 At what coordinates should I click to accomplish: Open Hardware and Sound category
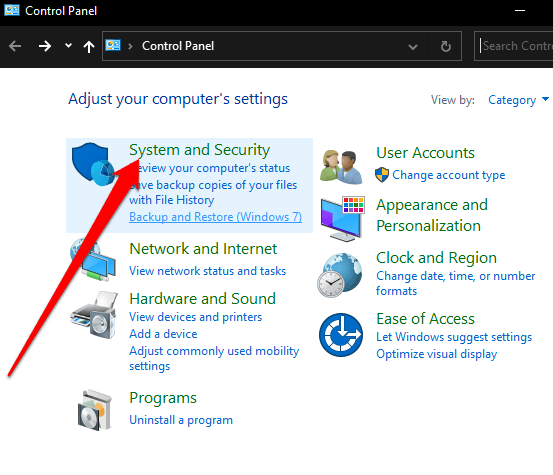202,299
